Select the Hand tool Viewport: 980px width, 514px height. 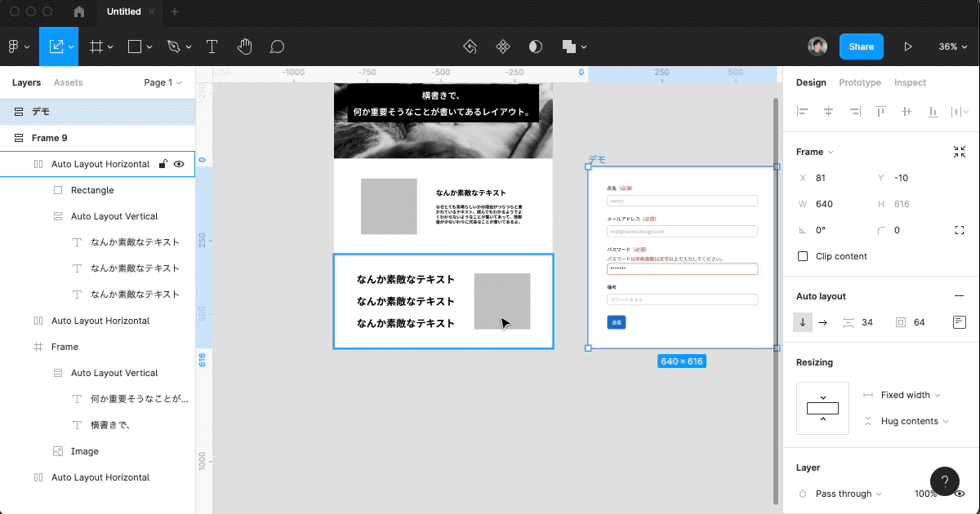coord(244,47)
